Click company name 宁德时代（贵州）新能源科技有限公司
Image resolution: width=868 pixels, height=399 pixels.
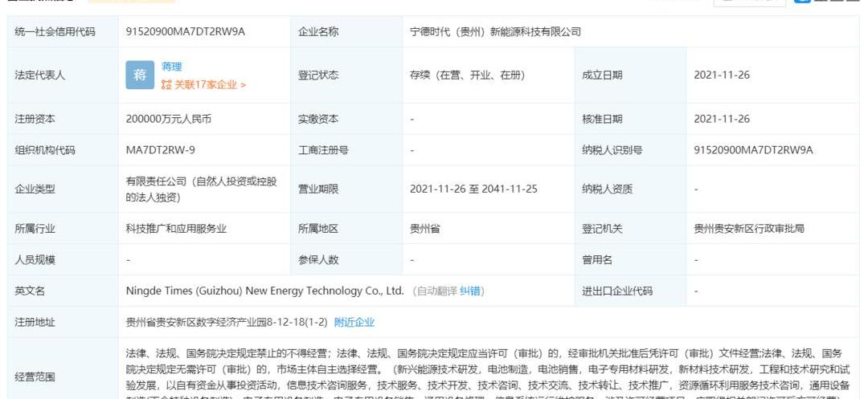tap(495, 31)
